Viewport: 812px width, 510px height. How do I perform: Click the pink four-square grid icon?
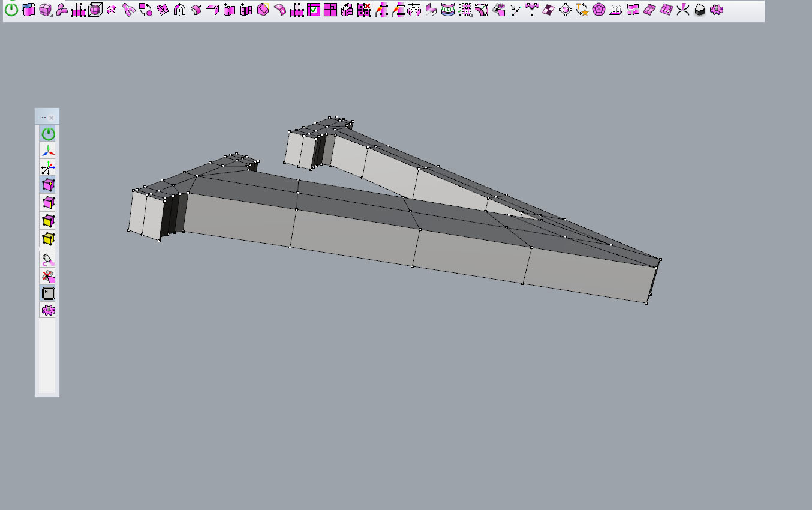[x=330, y=10]
